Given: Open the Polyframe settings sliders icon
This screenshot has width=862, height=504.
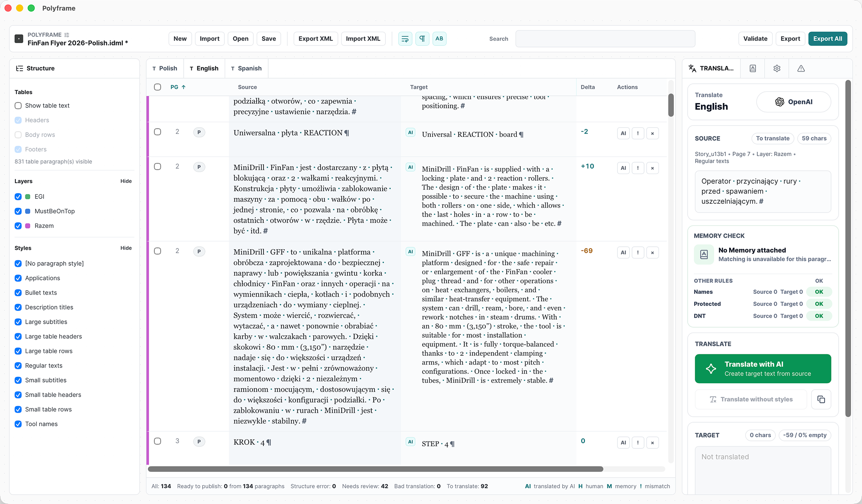Looking at the screenshot, I should pyautogui.click(x=67, y=35).
